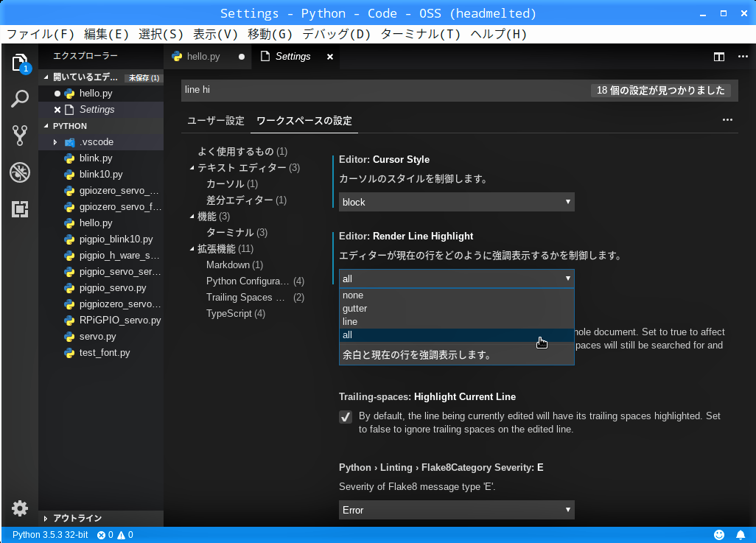This screenshot has height=543, width=756.
Task: Click unsaved dot on hello.py tab
Action: (x=242, y=57)
